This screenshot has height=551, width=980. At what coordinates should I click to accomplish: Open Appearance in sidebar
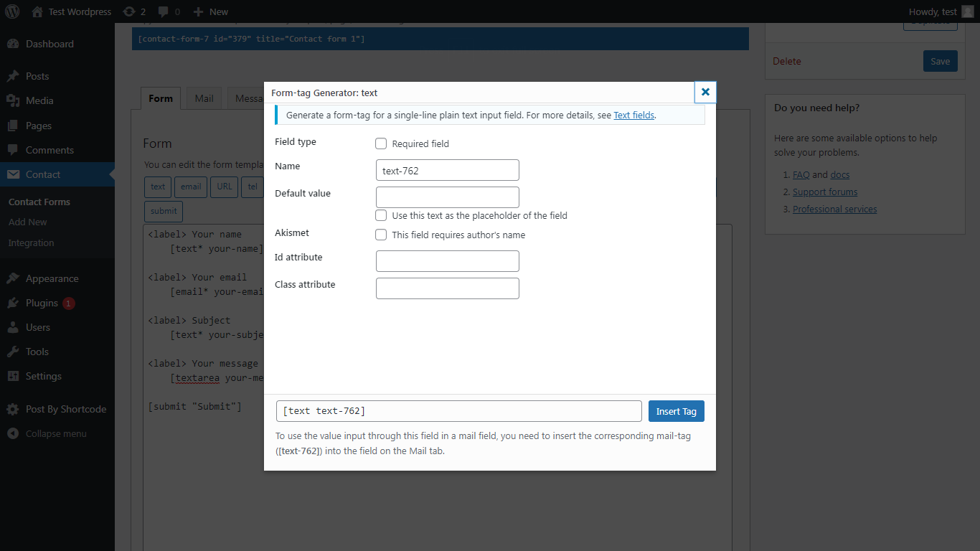click(57, 278)
